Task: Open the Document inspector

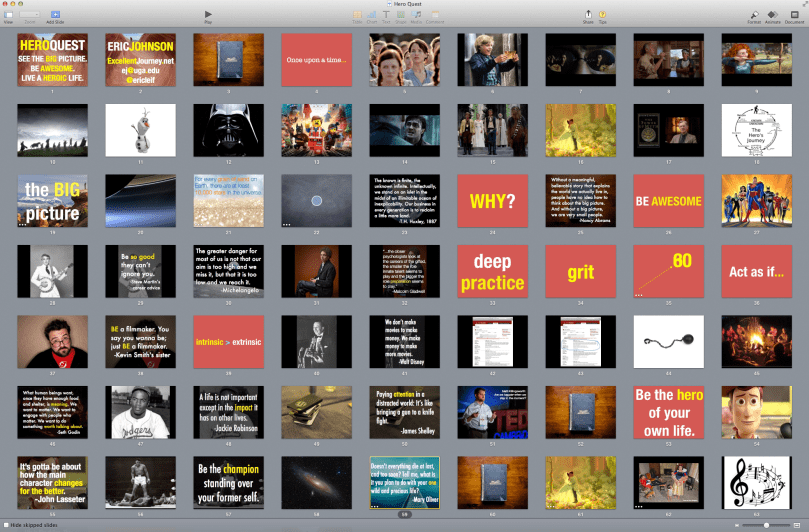Action: tap(795, 15)
